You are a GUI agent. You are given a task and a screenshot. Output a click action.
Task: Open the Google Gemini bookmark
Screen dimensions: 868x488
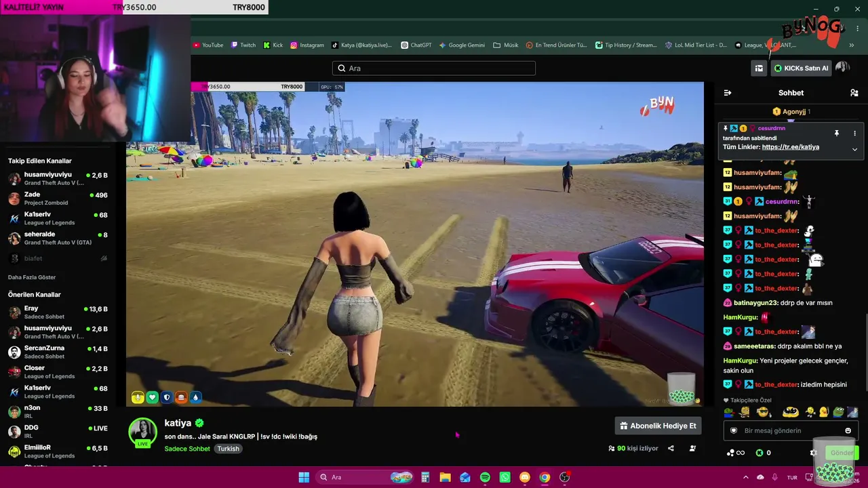click(x=462, y=45)
